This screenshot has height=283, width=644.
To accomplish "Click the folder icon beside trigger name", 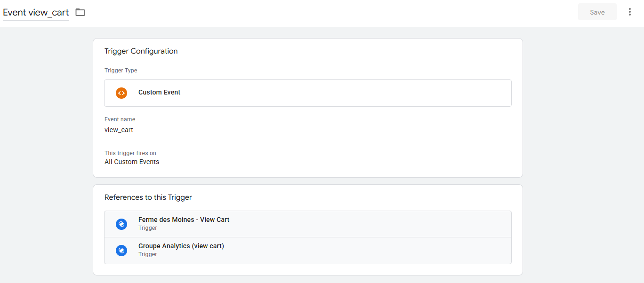I will tap(80, 12).
